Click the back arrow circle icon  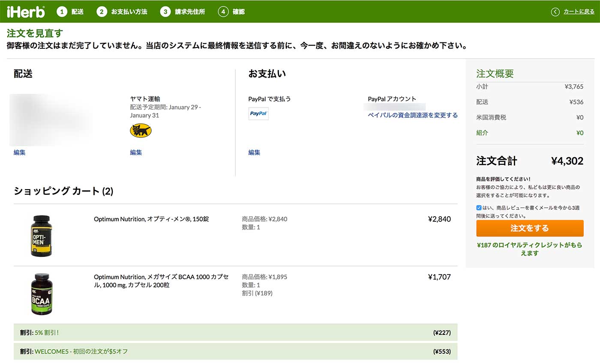pyautogui.click(x=555, y=12)
